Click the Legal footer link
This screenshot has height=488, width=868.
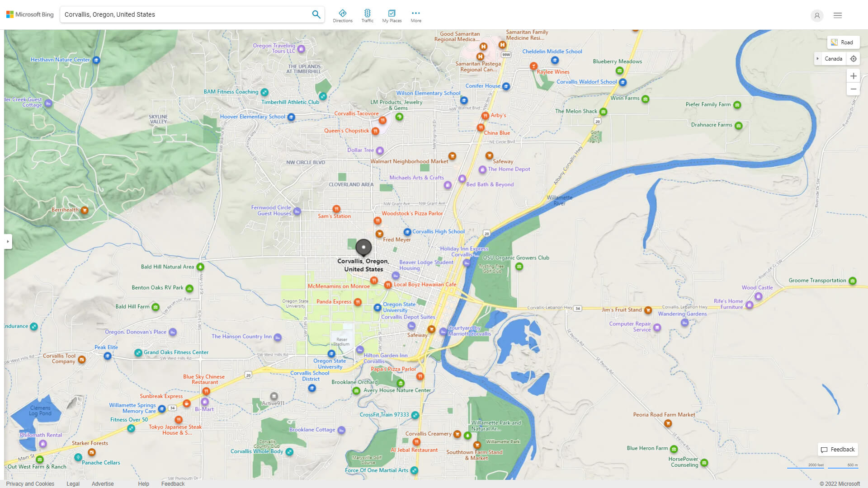pos(73,483)
